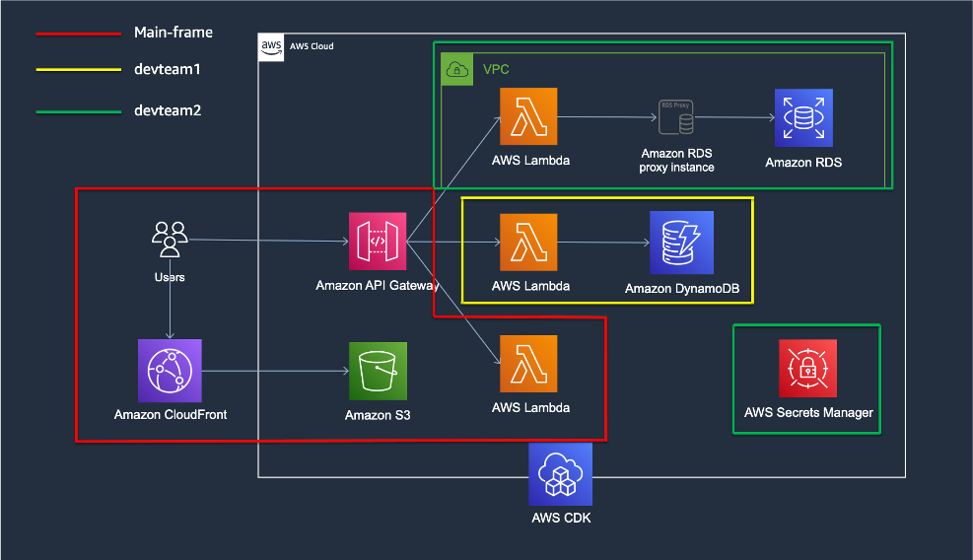Click the Users icon

(x=170, y=239)
